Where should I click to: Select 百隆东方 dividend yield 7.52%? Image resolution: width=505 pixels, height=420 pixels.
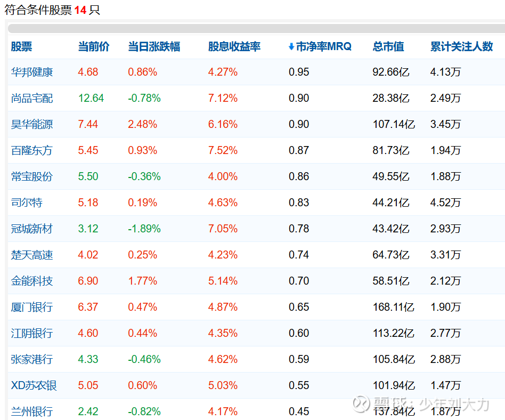(223, 150)
